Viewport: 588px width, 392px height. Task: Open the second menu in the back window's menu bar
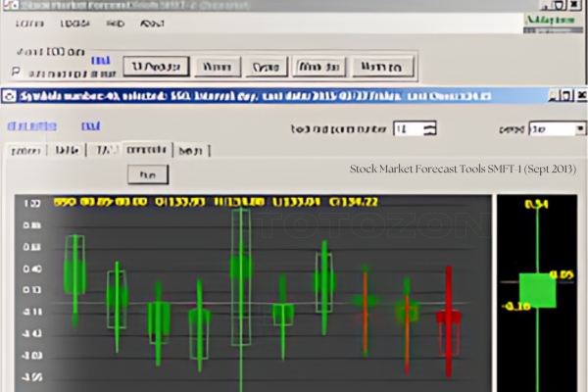pos(75,24)
